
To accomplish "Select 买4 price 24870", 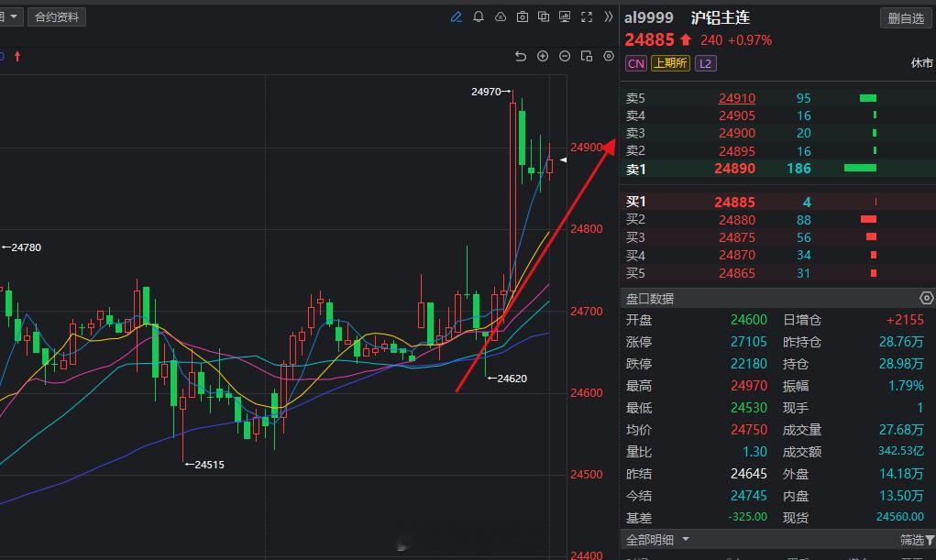I will click(737, 255).
